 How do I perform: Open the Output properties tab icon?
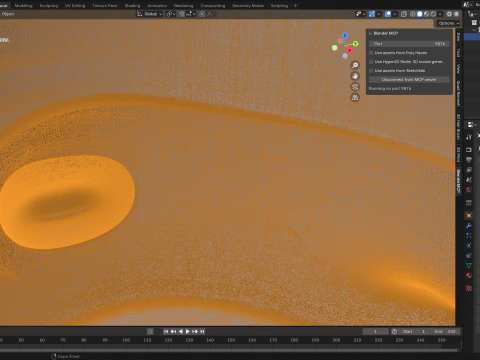(x=469, y=160)
